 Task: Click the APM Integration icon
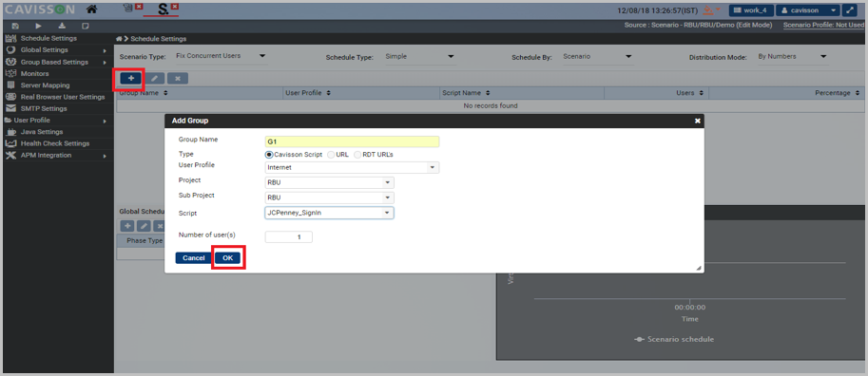[x=10, y=155]
